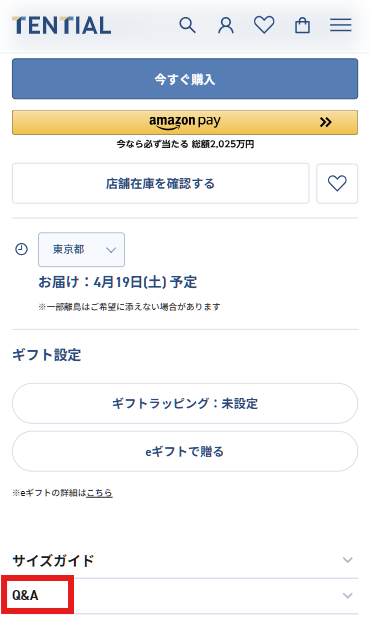Click 店舗在庫を確認する button
Image resolution: width=370 pixels, height=620 pixels.
click(x=160, y=183)
